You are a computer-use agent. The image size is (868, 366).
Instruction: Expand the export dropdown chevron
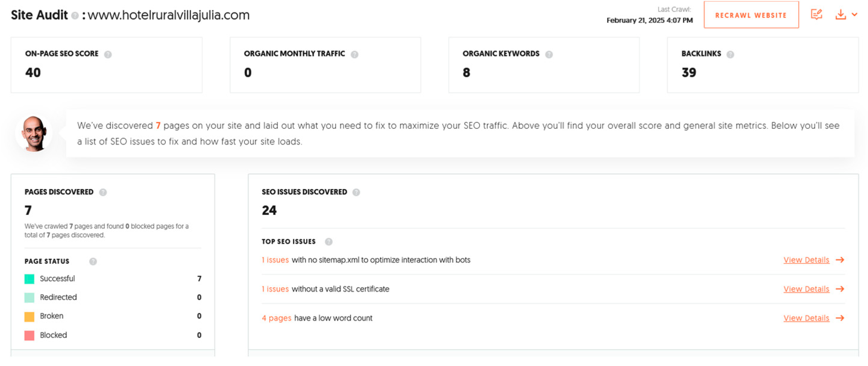tap(854, 14)
